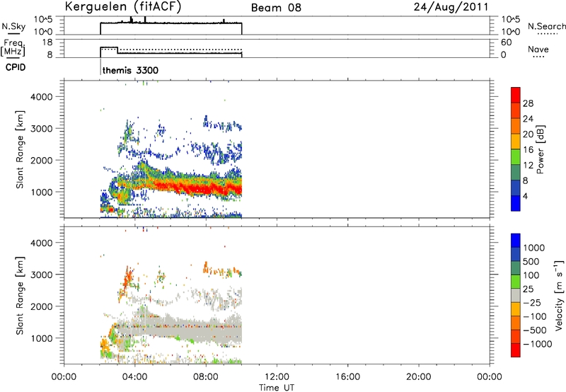Click the '-1000' value on Velocity colorbar
Image resolution: width=566 pixels, height=392 pixels.
538,344
